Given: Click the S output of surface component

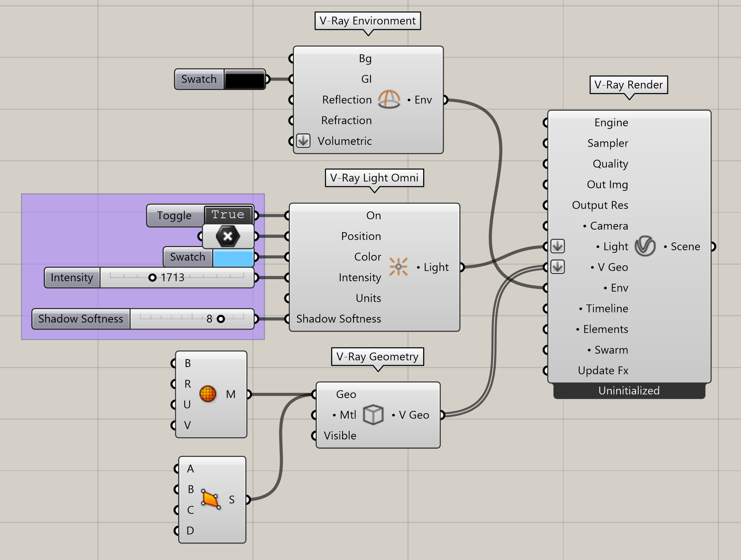Looking at the screenshot, I should (x=232, y=500).
